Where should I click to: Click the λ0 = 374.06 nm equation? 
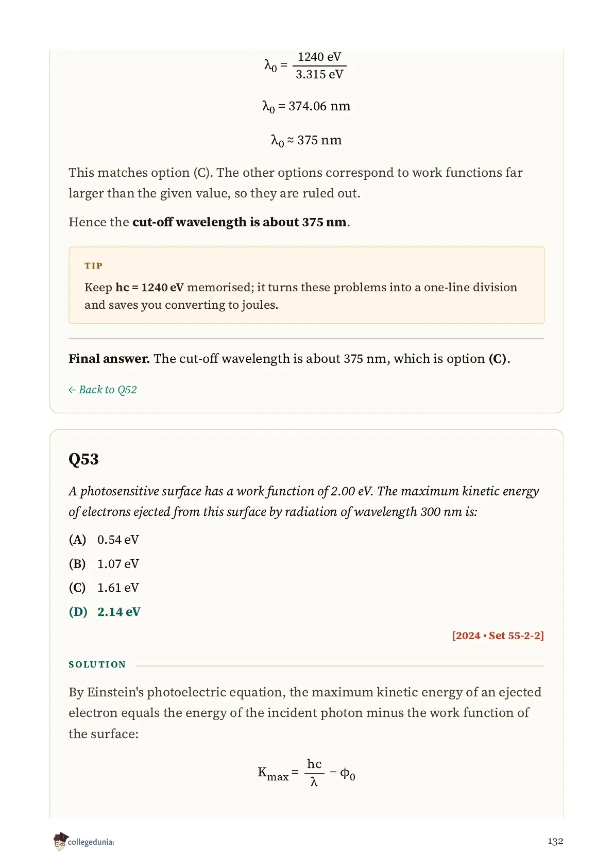[306, 107]
